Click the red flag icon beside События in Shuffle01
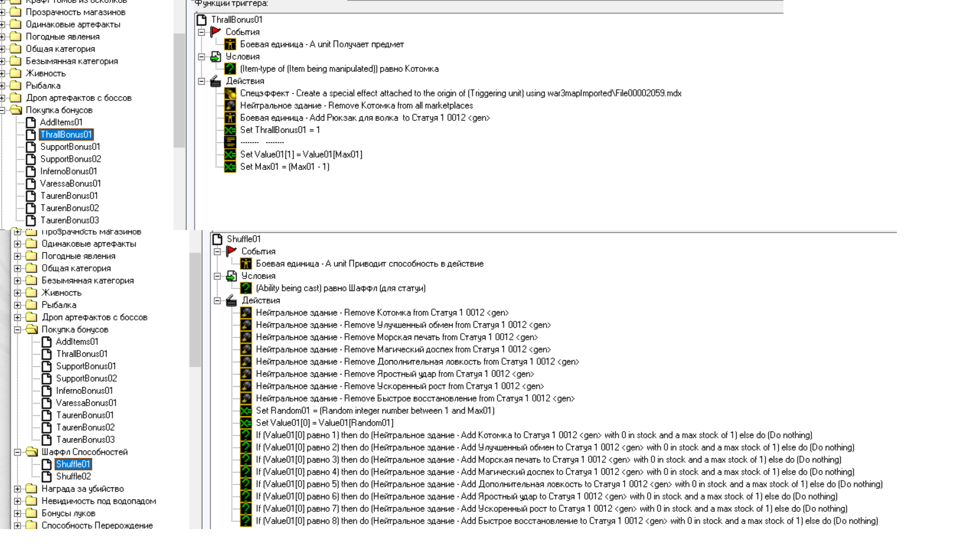This screenshot has width=980, height=551. pyautogui.click(x=232, y=251)
